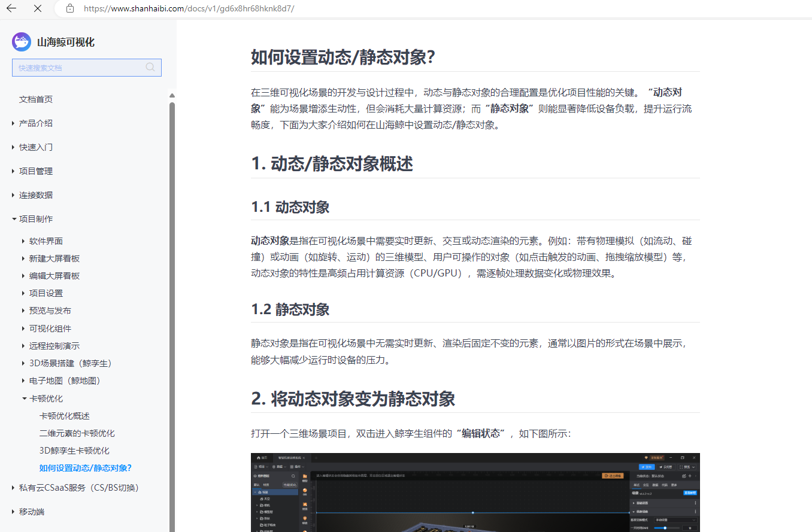Collapse the 卡顿优化 subsection

pos(46,399)
